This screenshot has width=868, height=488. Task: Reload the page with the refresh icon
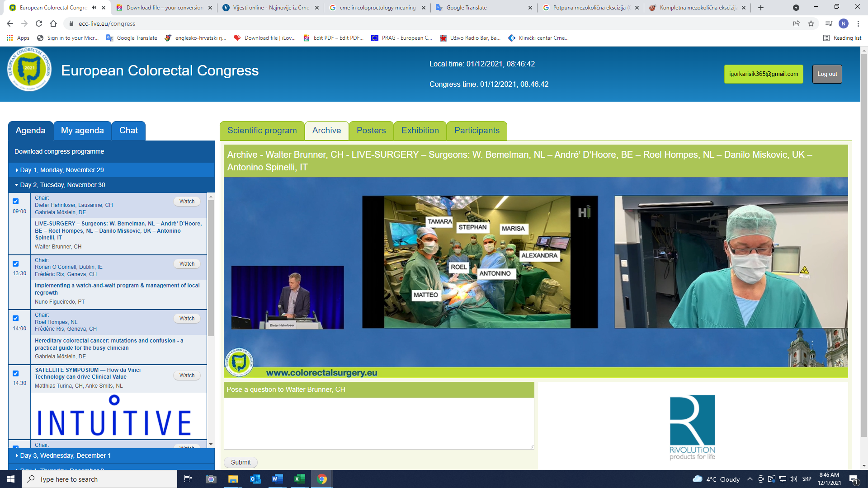tap(39, 23)
